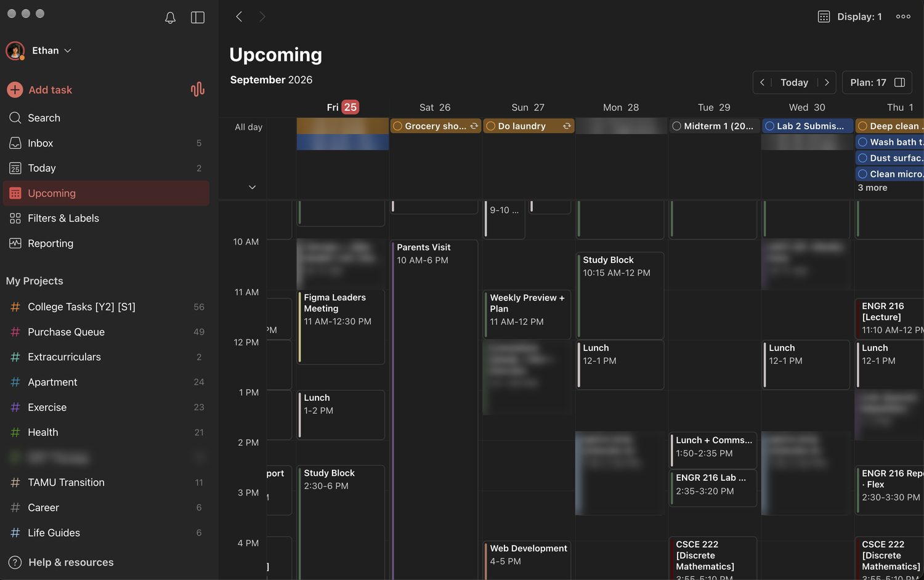
Task: Collapse the All day section chevron
Action: pyautogui.click(x=252, y=187)
